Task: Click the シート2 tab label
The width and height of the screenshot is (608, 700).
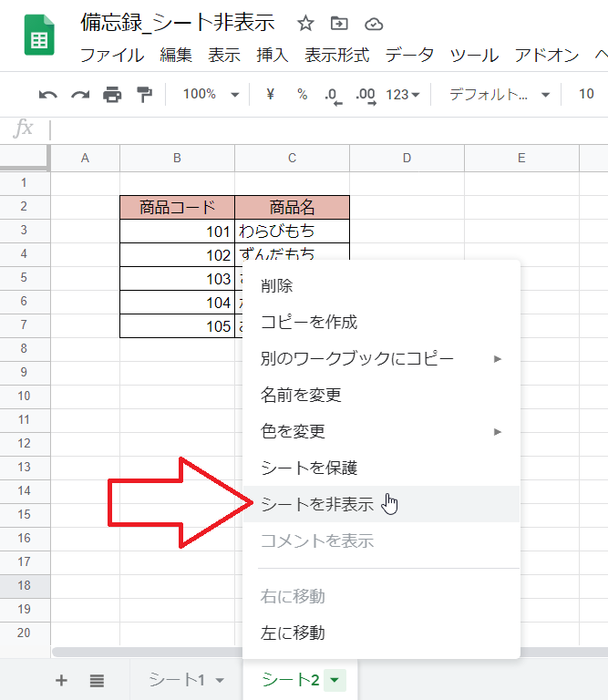Action: 291,680
